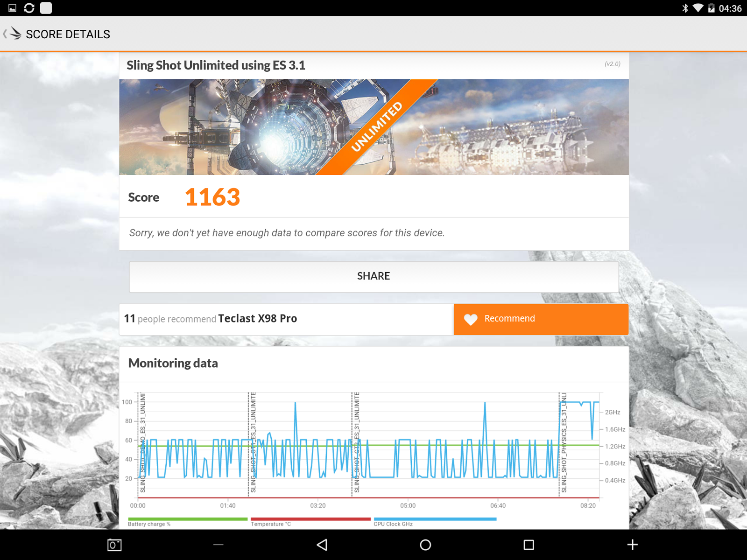Tap the 03:20 time label on chart
Viewport: 747px width, 560px height.
pyautogui.click(x=318, y=505)
